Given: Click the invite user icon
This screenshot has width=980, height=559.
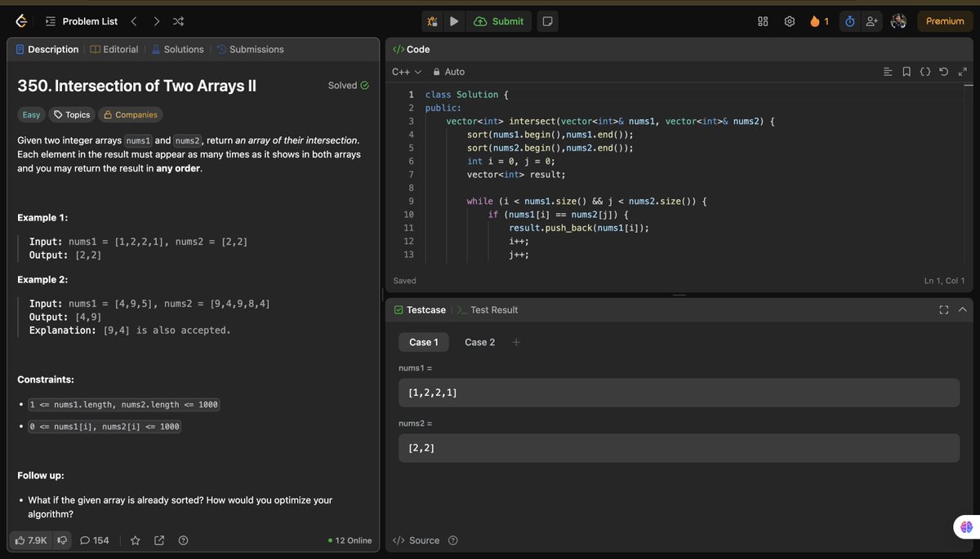Looking at the screenshot, I should point(871,21).
